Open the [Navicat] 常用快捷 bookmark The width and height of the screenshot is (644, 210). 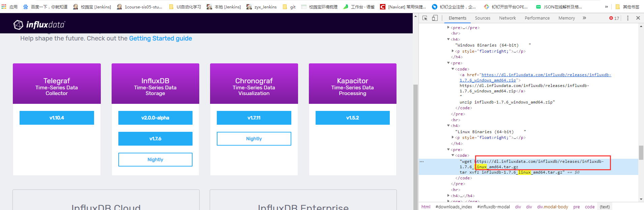403,7
